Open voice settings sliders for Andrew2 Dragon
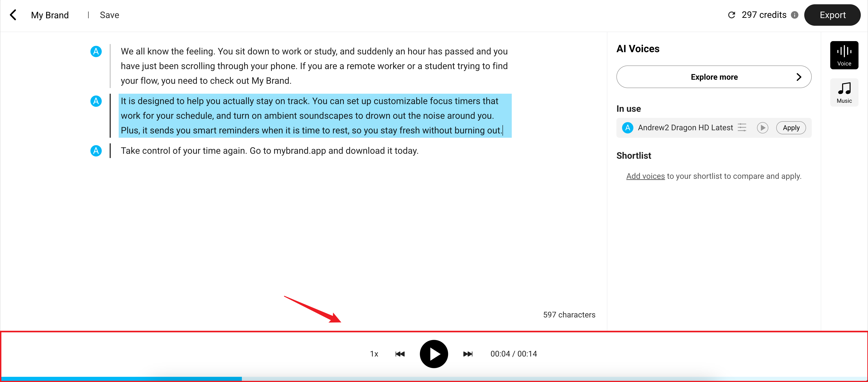The image size is (868, 382). pos(742,128)
